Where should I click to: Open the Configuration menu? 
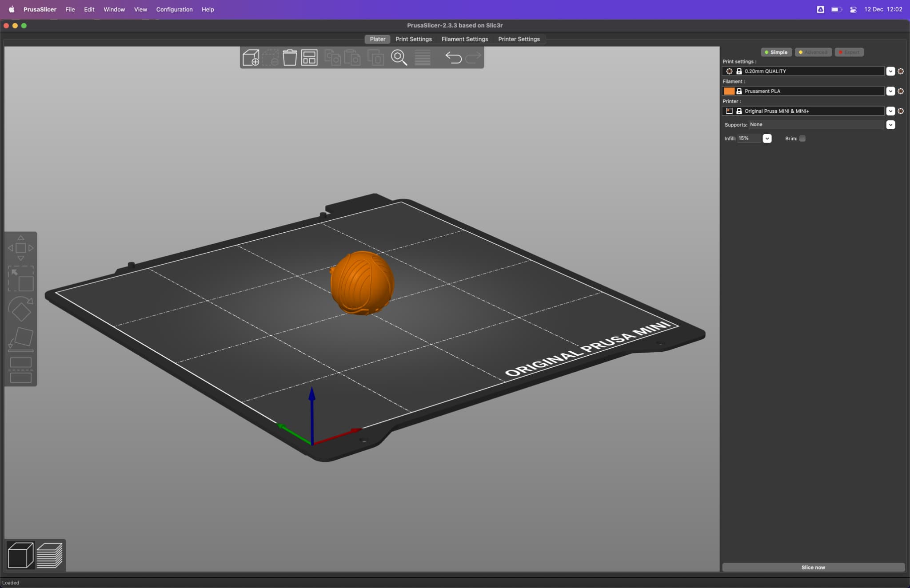click(174, 9)
